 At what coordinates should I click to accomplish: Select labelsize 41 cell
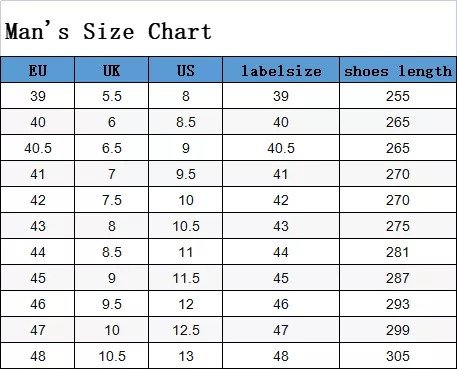(x=281, y=174)
